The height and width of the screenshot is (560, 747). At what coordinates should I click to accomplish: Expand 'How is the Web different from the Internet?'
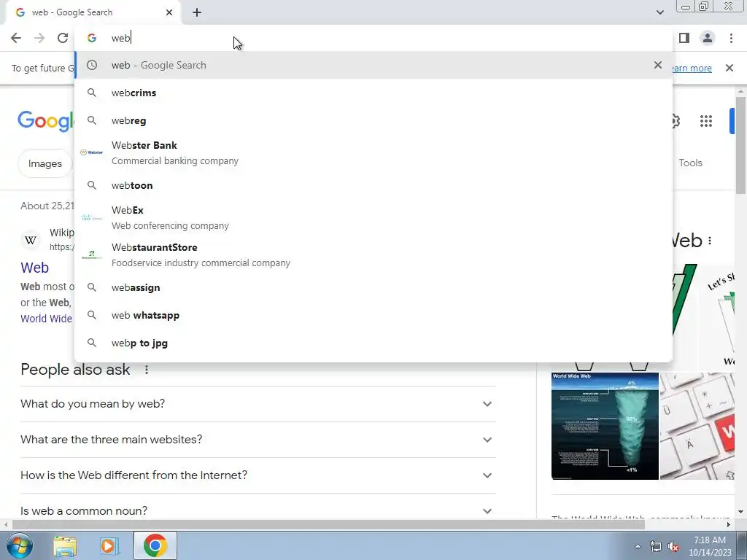tap(258, 475)
